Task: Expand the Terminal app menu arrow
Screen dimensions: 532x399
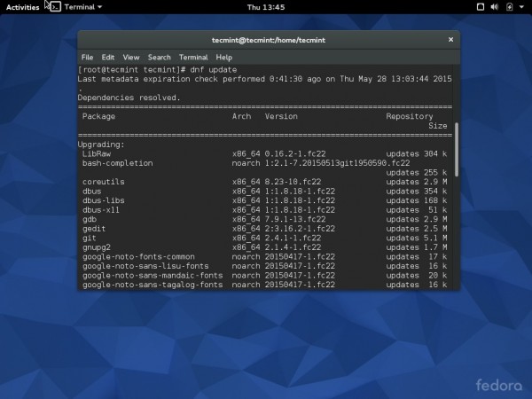Action: [99, 6]
